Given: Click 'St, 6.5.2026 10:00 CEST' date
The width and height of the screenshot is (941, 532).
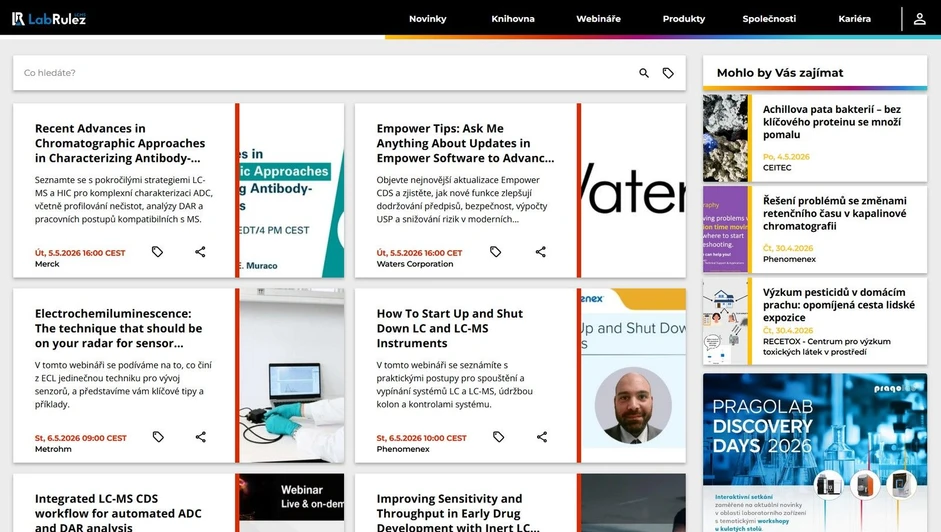Looking at the screenshot, I should (421, 438).
